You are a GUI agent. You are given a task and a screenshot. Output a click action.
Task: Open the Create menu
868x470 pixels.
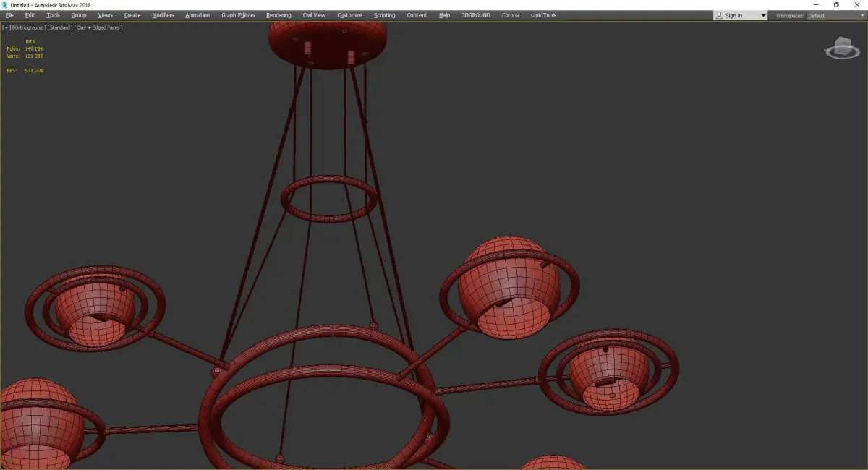pyautogui.click(x=132, y=15)
